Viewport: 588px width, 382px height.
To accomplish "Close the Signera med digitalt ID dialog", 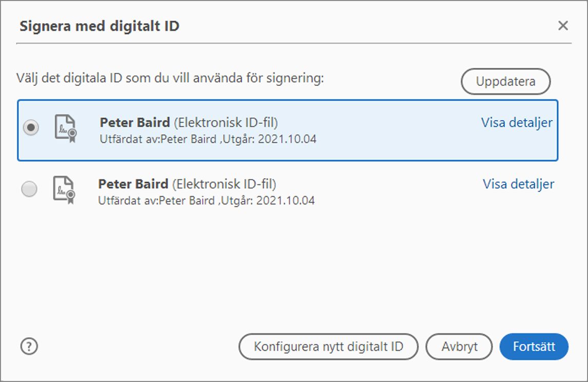I will 563,25.
